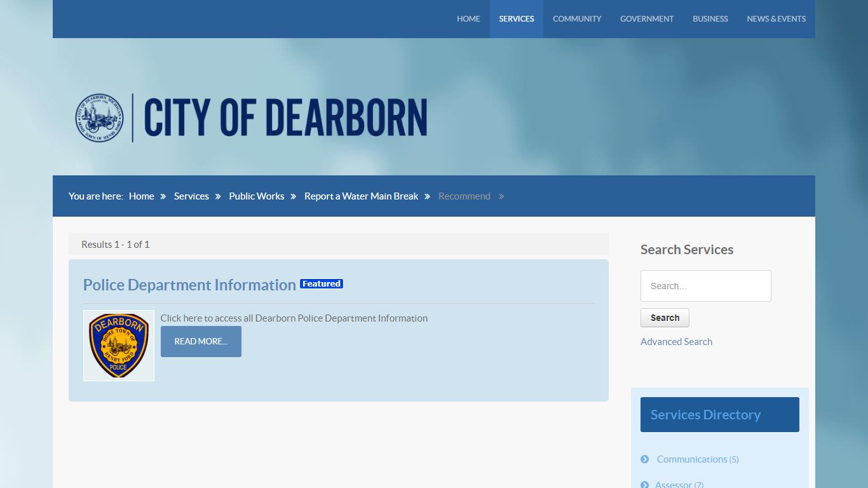868x488 pixels.
Task: Open Police Department Information title link
Action: (189, 285)
